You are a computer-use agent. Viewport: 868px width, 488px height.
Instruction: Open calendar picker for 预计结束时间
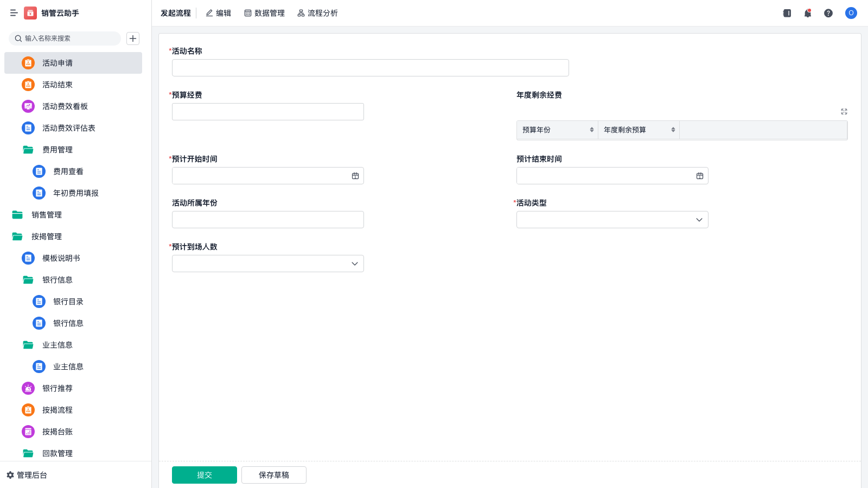click(700, 176)
